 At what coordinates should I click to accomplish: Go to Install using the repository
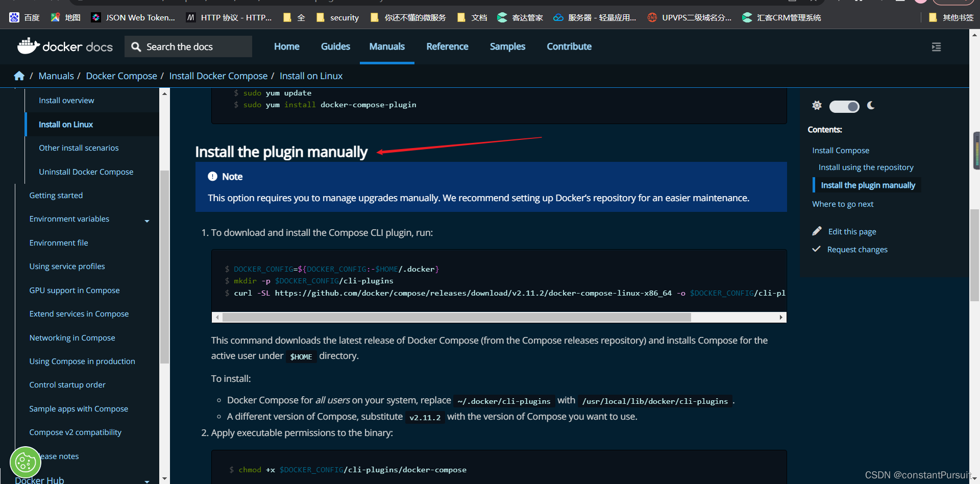pyautogui.click(x=866, y=167)
